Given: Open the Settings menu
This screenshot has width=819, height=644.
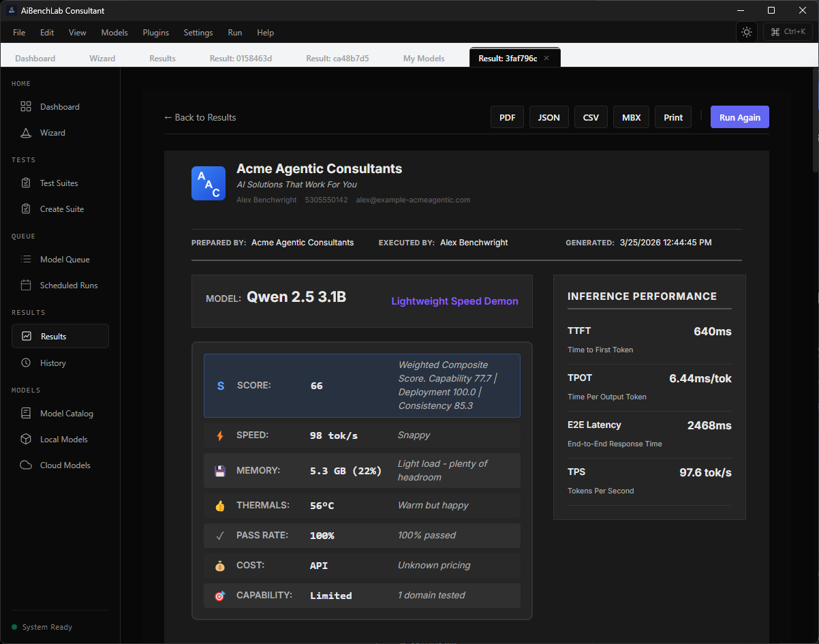Looking at the screenshot, I should (x=198, y=32).
